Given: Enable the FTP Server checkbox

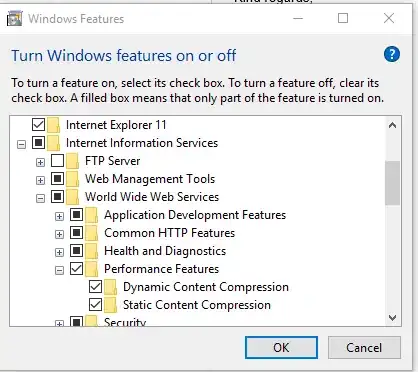Looking at the screenshot, I should 57,161.
